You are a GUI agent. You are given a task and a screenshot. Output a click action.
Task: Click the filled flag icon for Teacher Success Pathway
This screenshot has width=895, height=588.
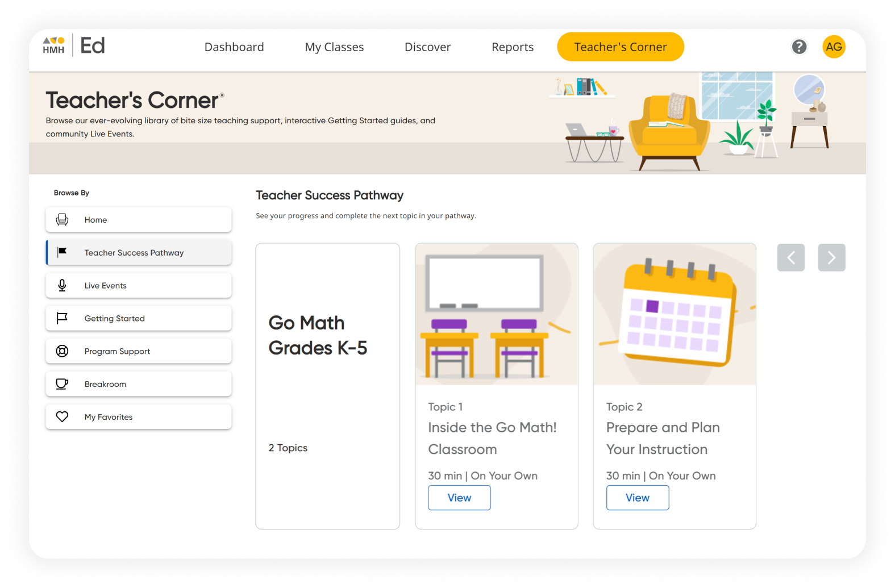tap(63, 252)
